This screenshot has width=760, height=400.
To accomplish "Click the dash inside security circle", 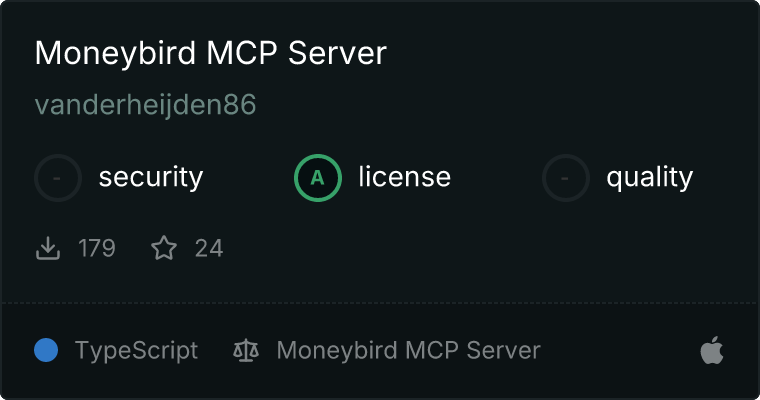I will 57,178.
